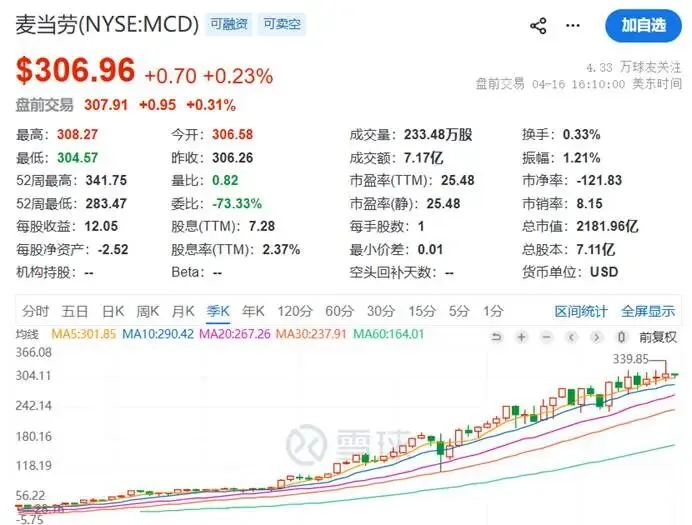Click the 加自选 add-to-watchlist button
This screenshot has width=692, height=525.
click(x=643, y=26)
